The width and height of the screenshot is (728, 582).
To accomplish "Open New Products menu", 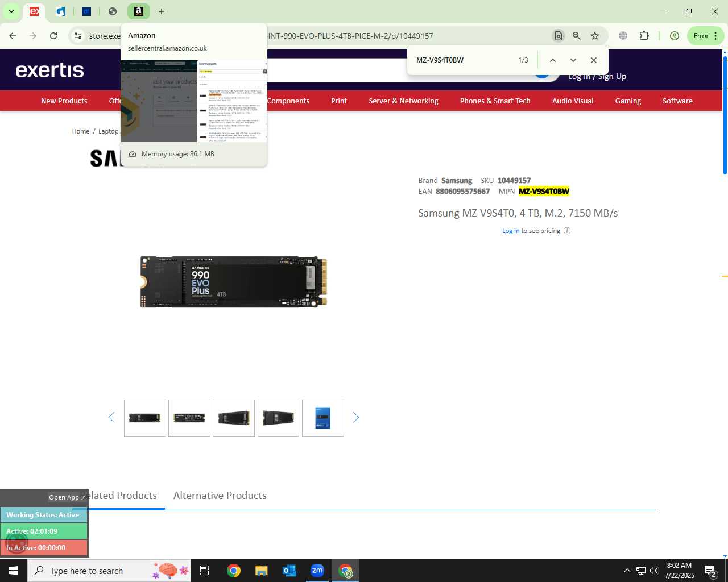I will (x=64, y=101).
